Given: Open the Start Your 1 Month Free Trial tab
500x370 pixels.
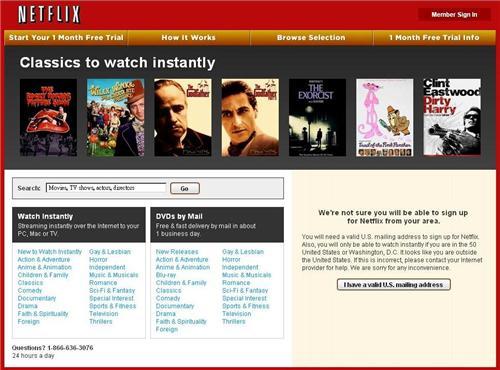Looking at the screenshot, I should [66, 38].
